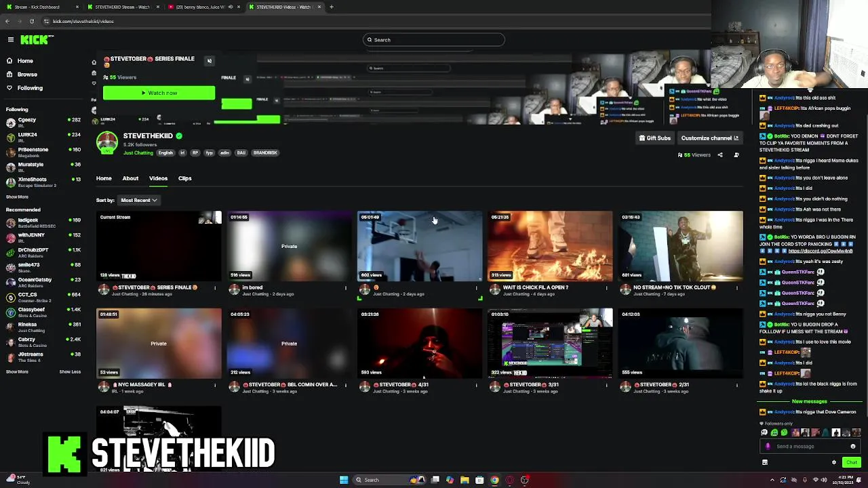Open the Most Recent sort dropdown

click(x=139, y=201)
